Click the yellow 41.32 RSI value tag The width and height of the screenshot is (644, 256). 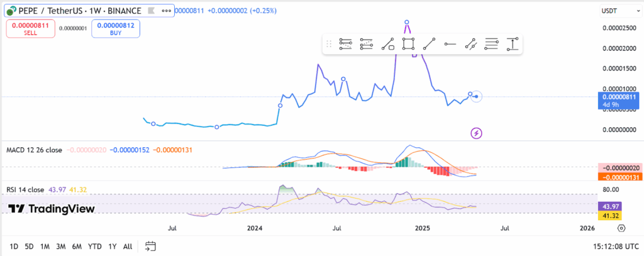(611, 215)
